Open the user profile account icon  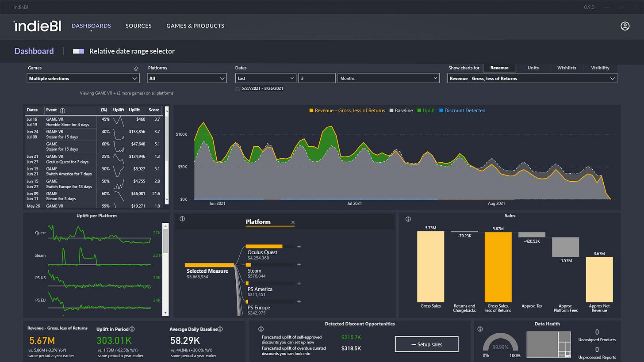pos(625,26)
